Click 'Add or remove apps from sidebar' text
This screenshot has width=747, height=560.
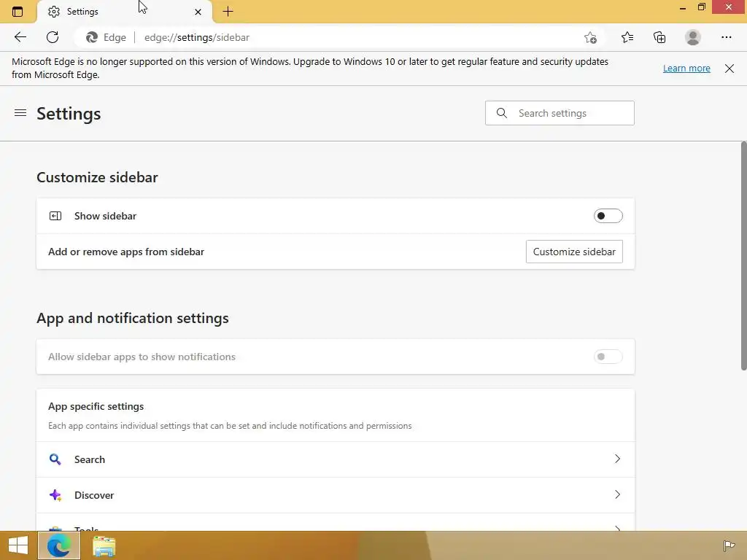click(126, 252)
